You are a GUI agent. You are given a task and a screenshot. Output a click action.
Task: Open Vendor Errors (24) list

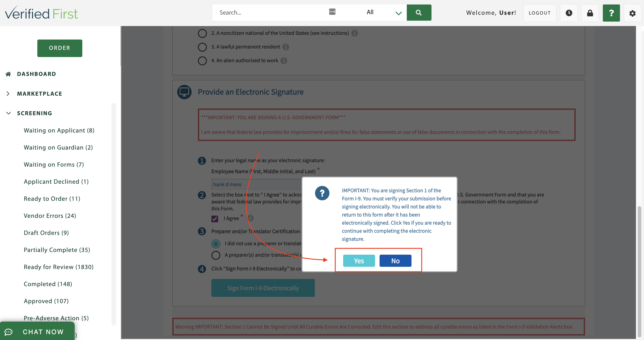[x=50, y=216]
